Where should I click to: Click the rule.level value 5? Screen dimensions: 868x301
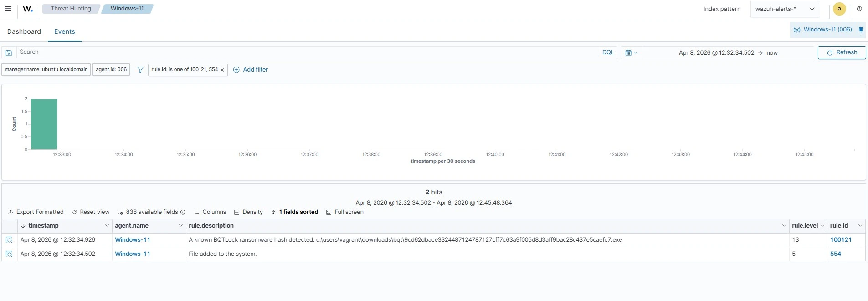click(794, 254)
